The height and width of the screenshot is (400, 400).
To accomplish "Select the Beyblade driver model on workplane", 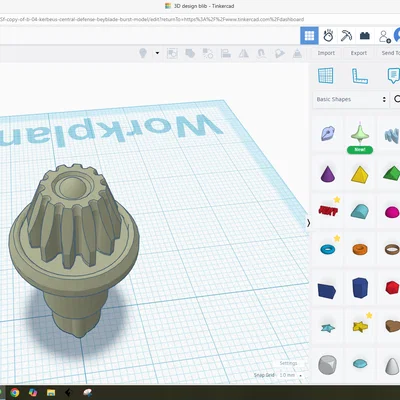I will 74,250.
